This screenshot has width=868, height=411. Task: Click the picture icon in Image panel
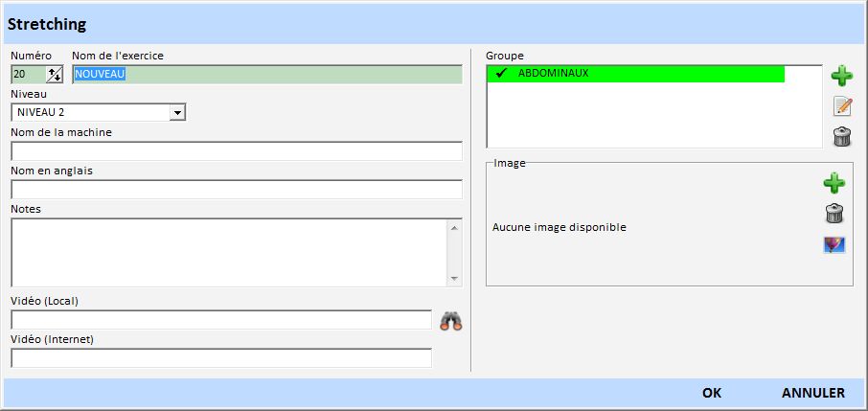(x=834, y=245)
